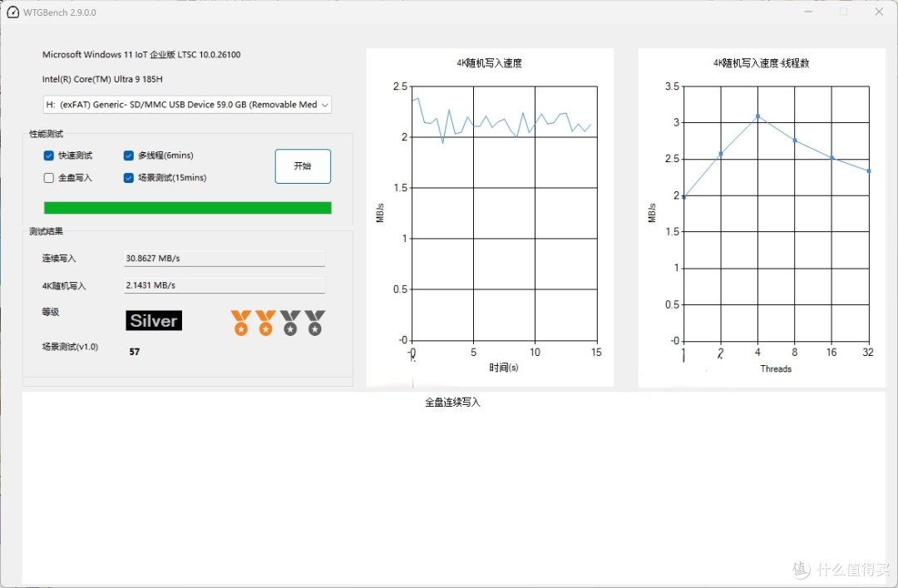
Task: Click the Threads axis label
Action: point(776,369)
